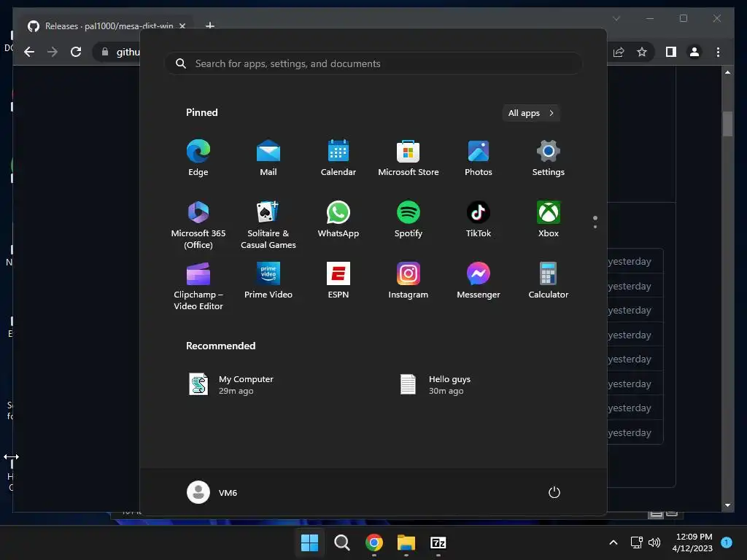747x560 pixels.
Task: Open a new Chrome tab
Action: [x=209, y=26]
